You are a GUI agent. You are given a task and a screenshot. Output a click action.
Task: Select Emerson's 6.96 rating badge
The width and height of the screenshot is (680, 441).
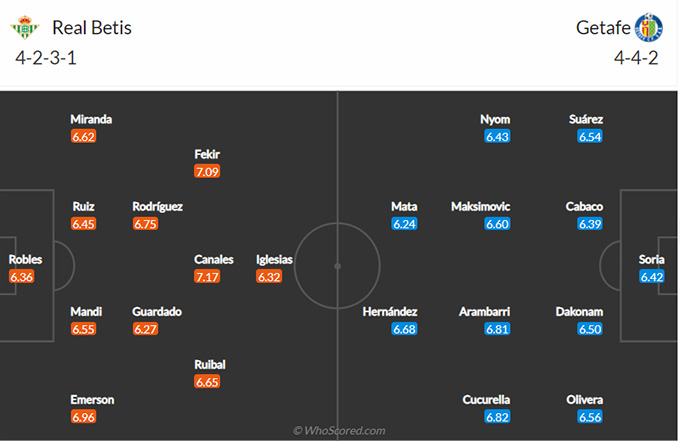[83, 417]
